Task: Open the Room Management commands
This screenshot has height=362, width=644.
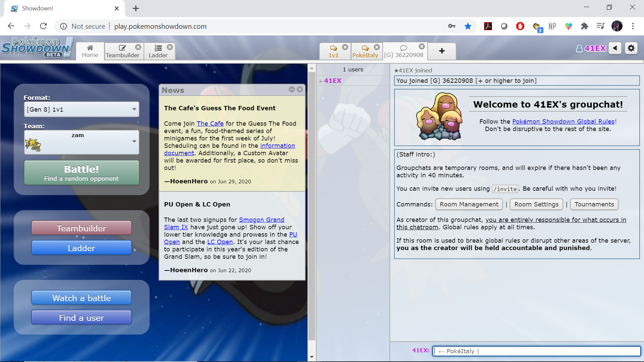Action: point(469,204)
